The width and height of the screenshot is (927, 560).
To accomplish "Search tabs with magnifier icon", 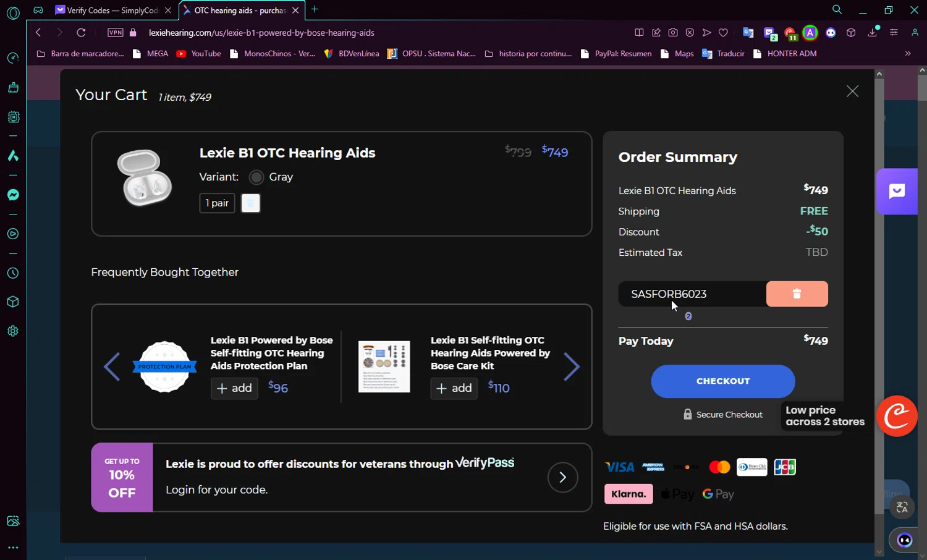I will click(837, 10).
